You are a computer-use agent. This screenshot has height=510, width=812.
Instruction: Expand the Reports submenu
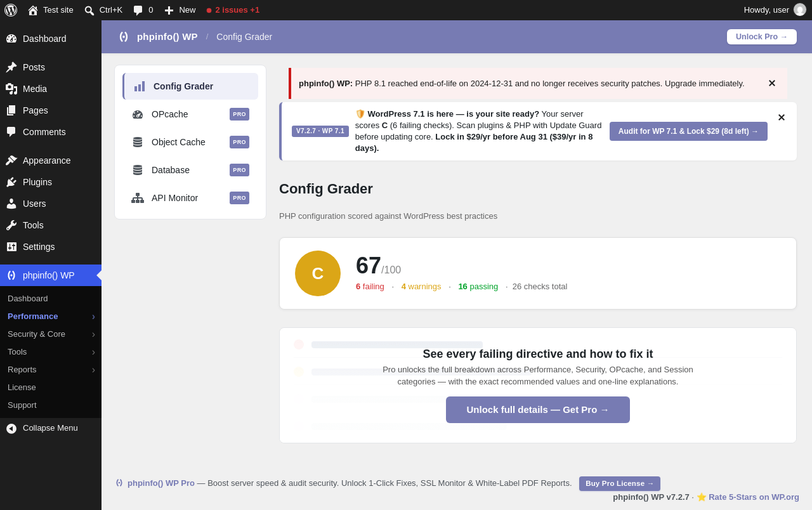pyautogui.click(x=93, y=370)
